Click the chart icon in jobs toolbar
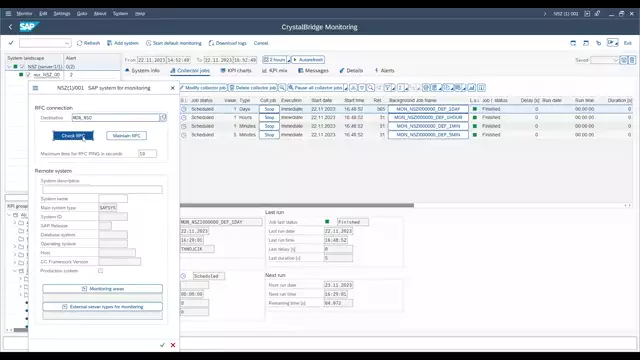 [472, 88]
